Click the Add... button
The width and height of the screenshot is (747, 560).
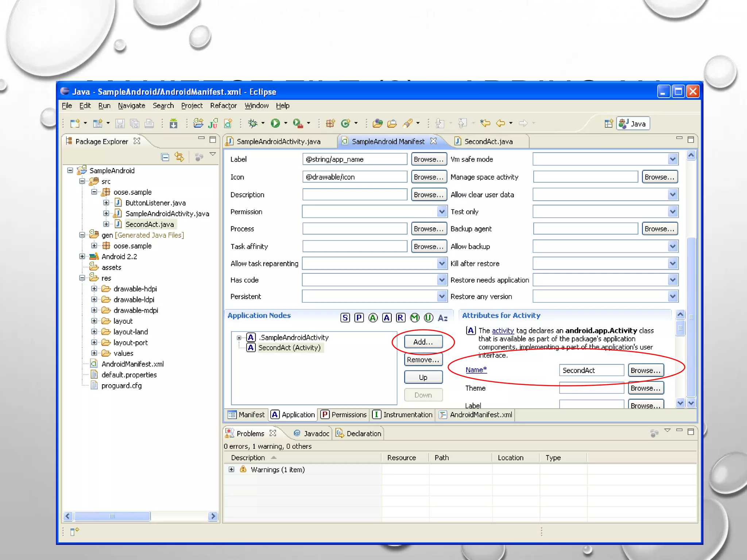point(423,342)
